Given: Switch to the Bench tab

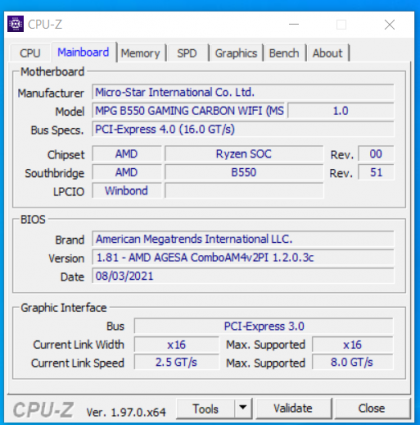Looking at the screenshot, I should click(284, 53).
